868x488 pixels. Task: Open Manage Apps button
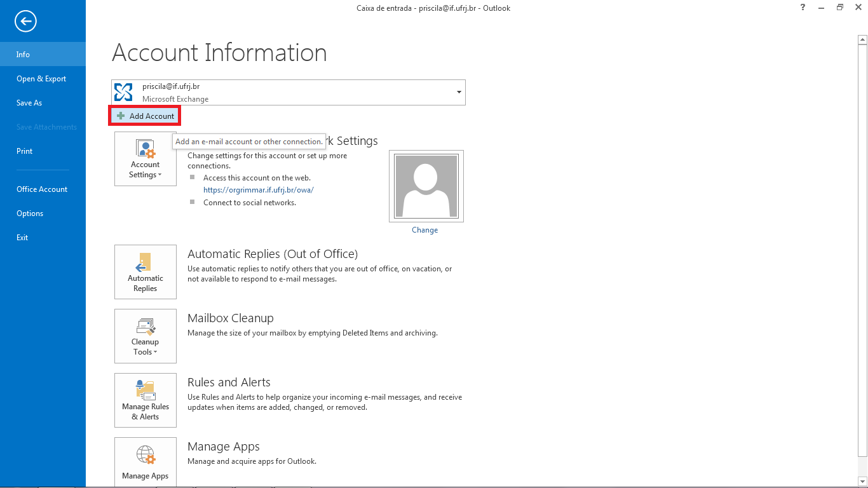146,462
